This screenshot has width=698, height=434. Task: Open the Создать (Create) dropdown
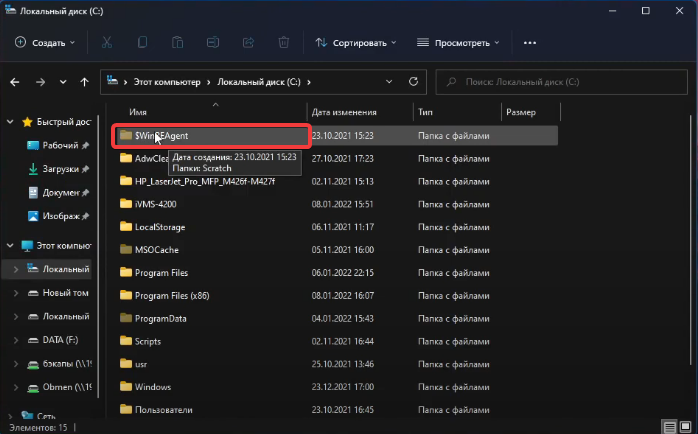pos(45,43)
